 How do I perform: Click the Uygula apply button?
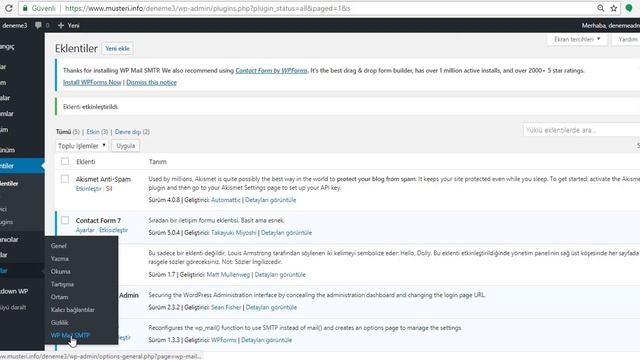click(125, 146)
